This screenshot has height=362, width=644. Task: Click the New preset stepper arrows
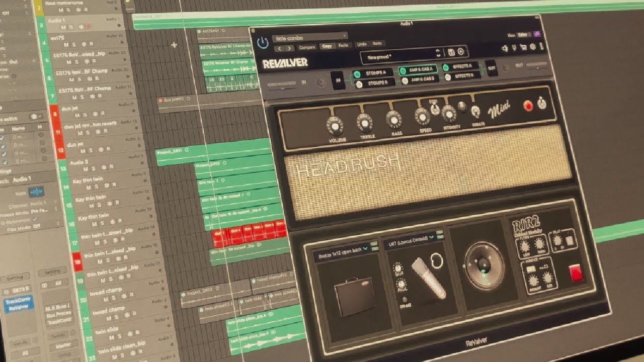pos(438,53)
